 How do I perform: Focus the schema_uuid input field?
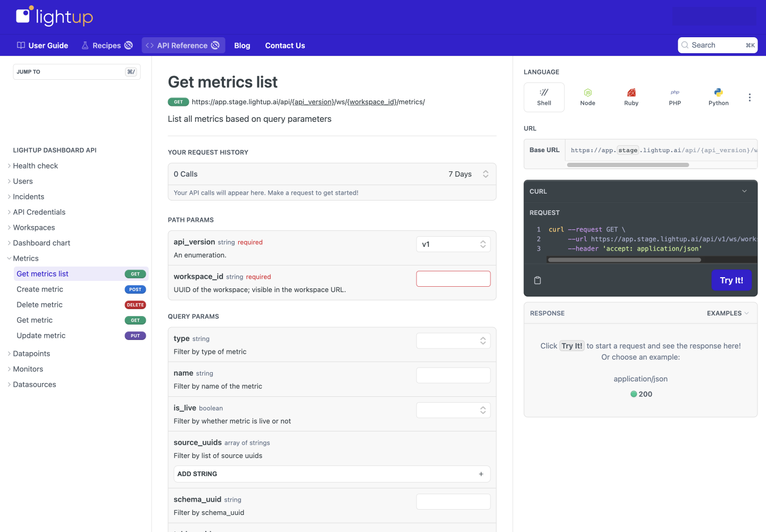453,502
